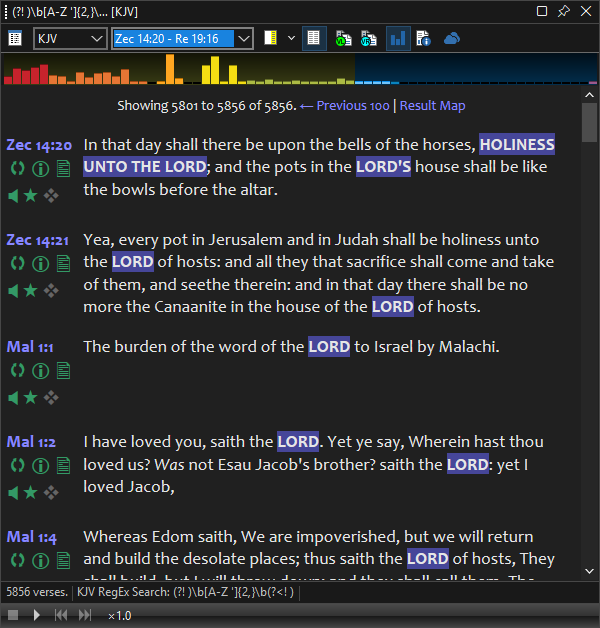The height and width of the screenshot is (628, 600).
Task: Click the yellow highlight style icon
Action: tap(270, 38)
